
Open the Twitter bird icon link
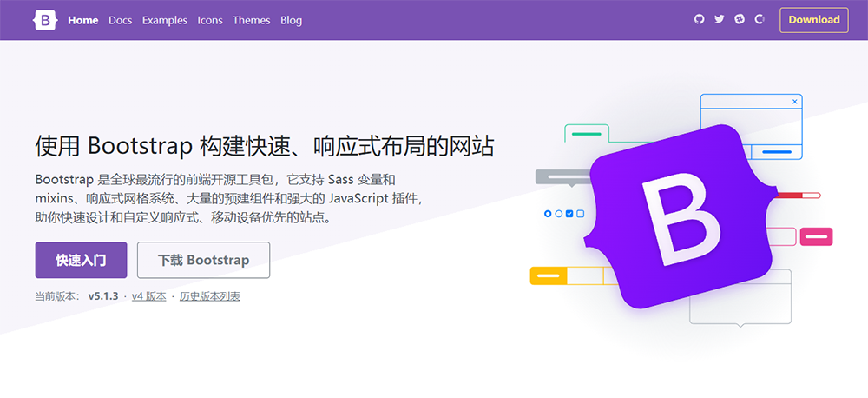coord(719,19)
